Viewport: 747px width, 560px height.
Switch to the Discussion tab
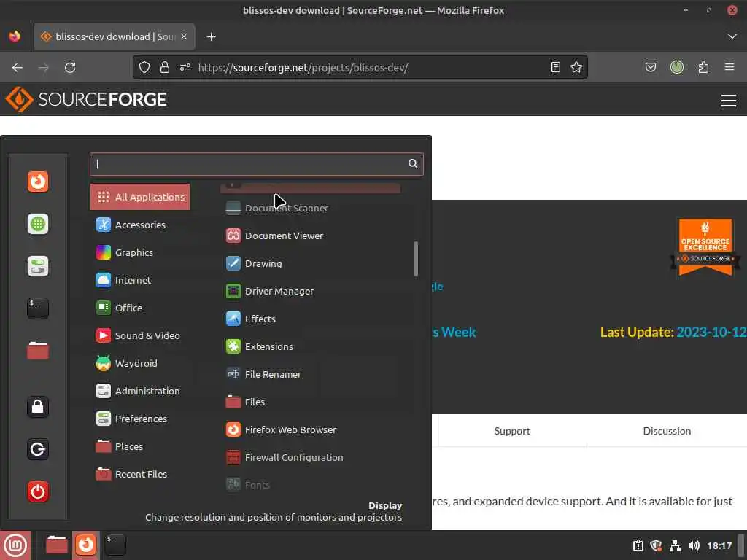click(667, 430)
